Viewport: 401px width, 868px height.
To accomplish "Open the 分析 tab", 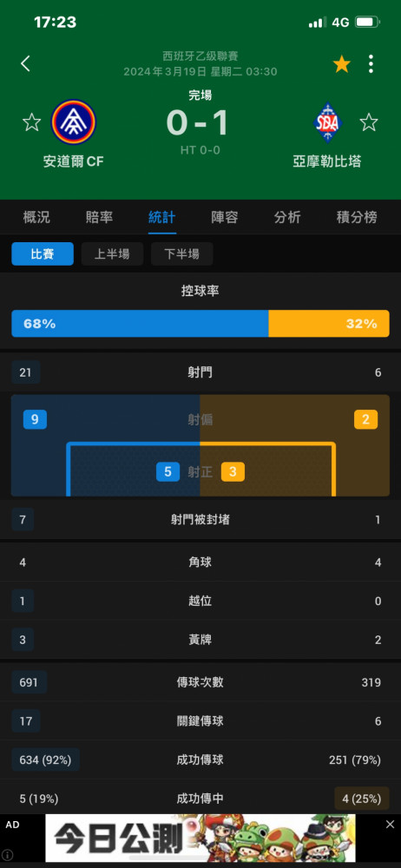I will pos(287,217).
